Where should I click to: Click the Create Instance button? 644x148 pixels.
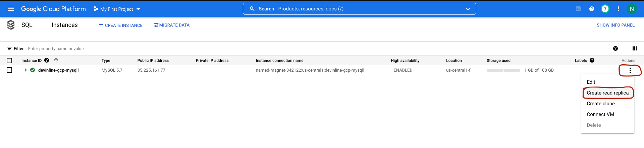pos(120,25)
